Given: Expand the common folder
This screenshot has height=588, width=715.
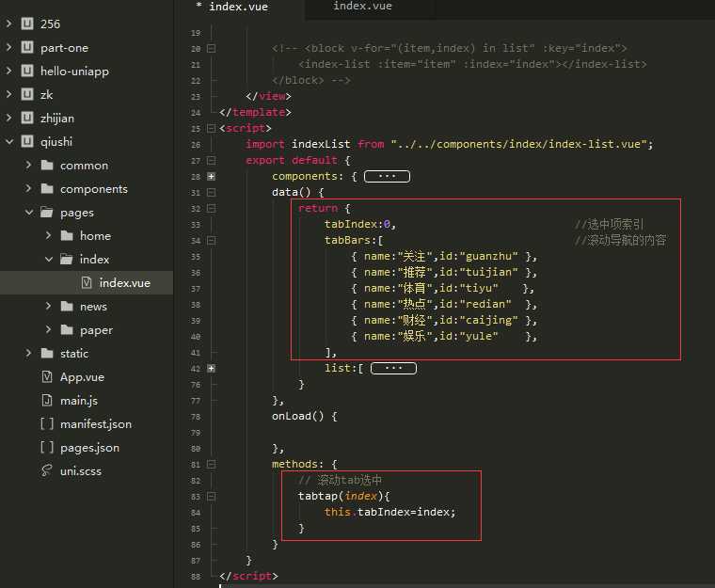Looking at the screenshot, I should coord(28,165).
